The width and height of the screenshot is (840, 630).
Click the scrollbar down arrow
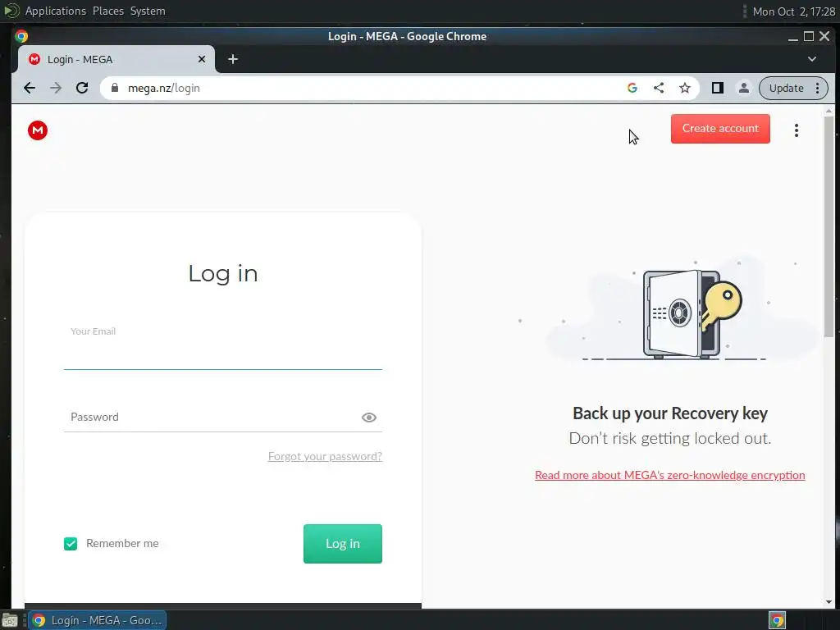pyautogui.click(x=829, y=603)
